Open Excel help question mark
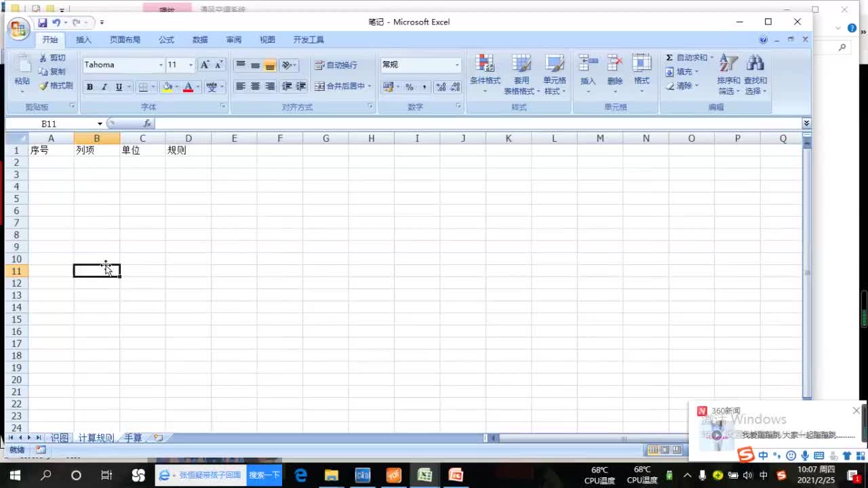The width and height of the screenshot is (868, 488). coord(763,40)
